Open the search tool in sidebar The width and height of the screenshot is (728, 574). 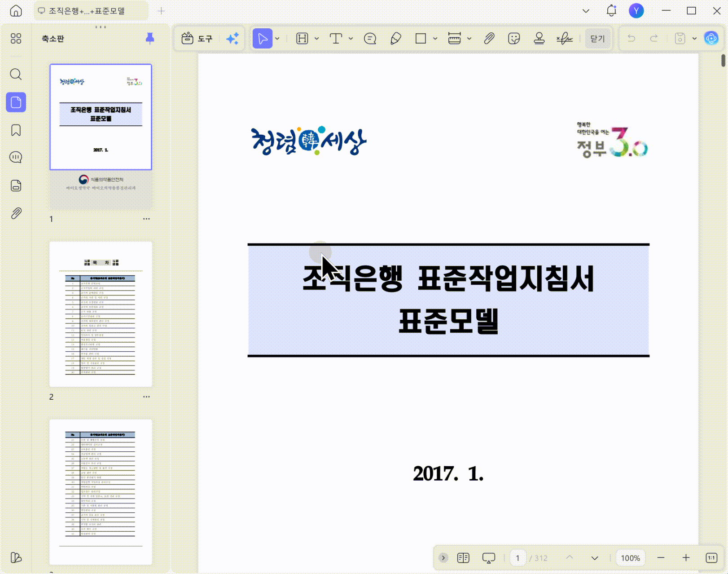[16, 74]
